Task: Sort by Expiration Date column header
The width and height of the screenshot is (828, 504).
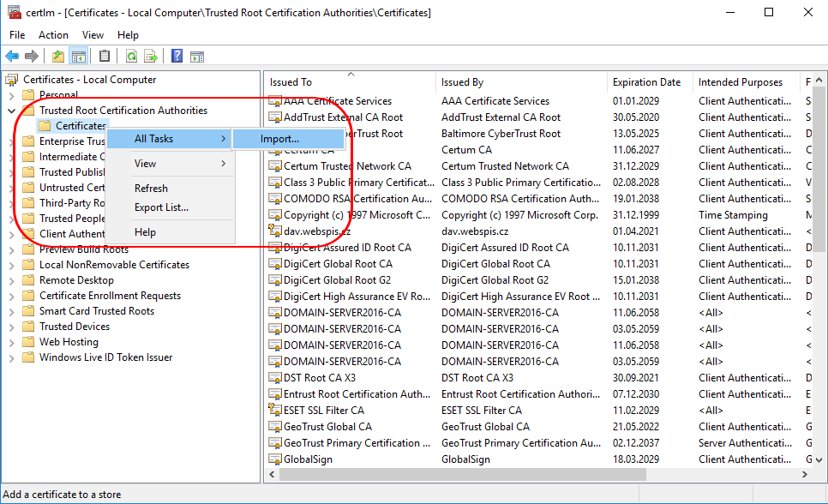Action: [646, 82]
